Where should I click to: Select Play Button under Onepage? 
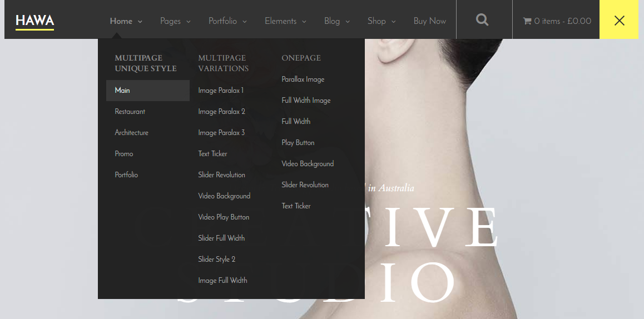(298, 143)
